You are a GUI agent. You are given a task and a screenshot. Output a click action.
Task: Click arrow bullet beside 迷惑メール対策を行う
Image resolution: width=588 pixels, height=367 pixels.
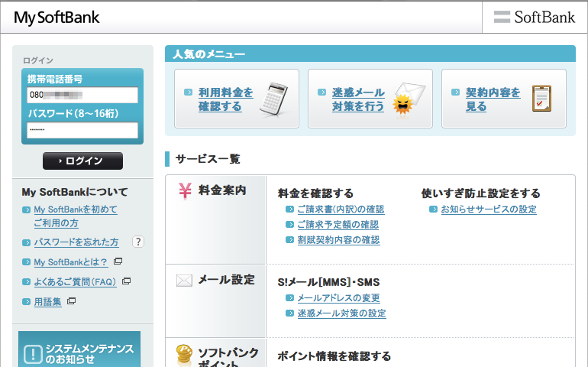click(321, 92)
